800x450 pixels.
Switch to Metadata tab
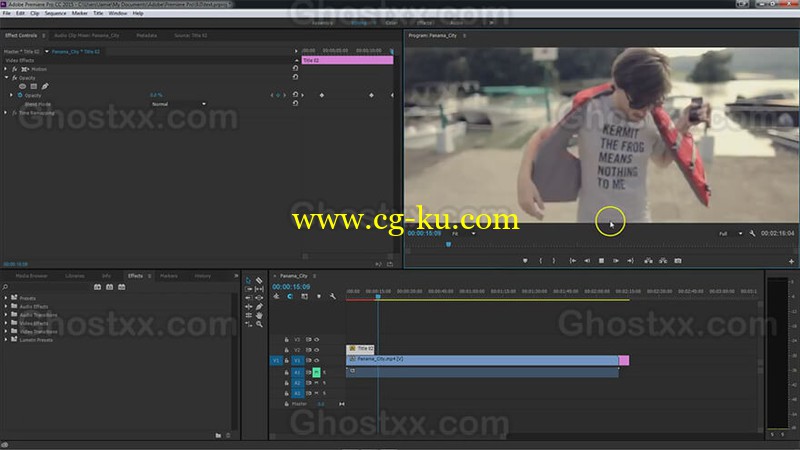(x=146, y=36)
